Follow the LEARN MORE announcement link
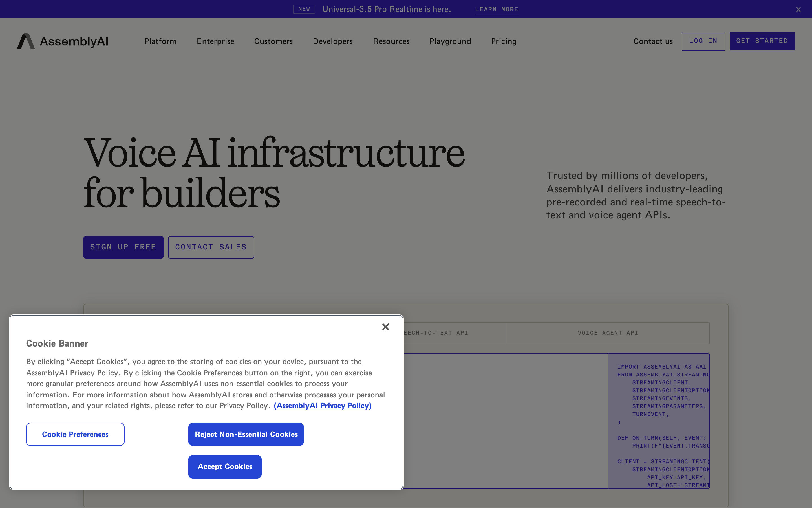 (497, 9)
